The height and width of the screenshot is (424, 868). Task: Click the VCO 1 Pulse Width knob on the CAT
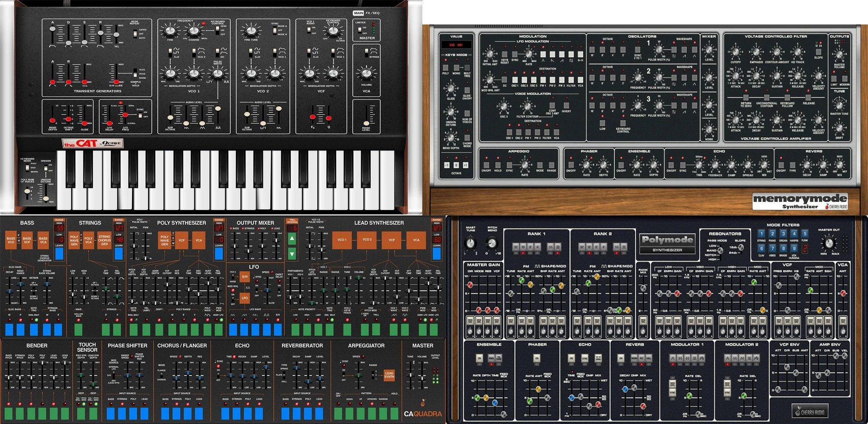(x=217, y=73)
